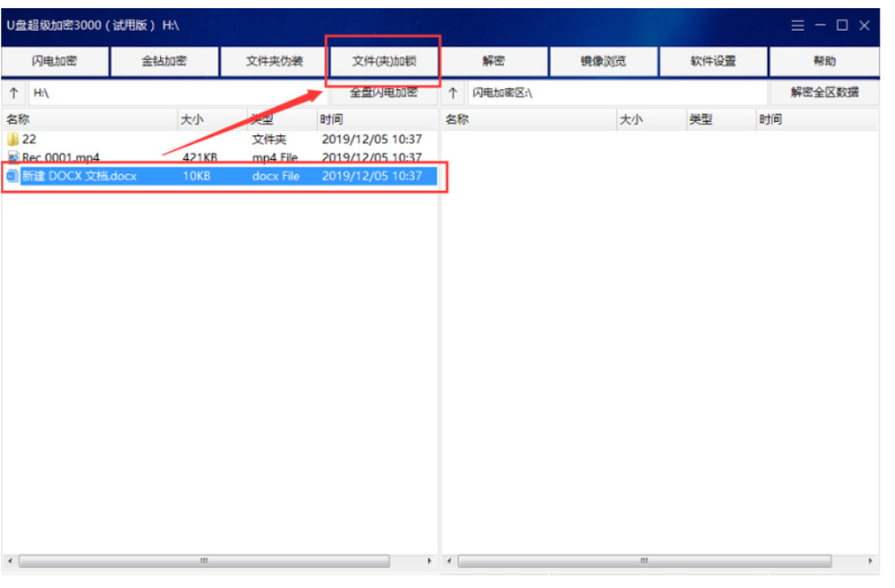Click the 帮助 button
The height and width of the screenshot is (588, 895).
[823, 62]
